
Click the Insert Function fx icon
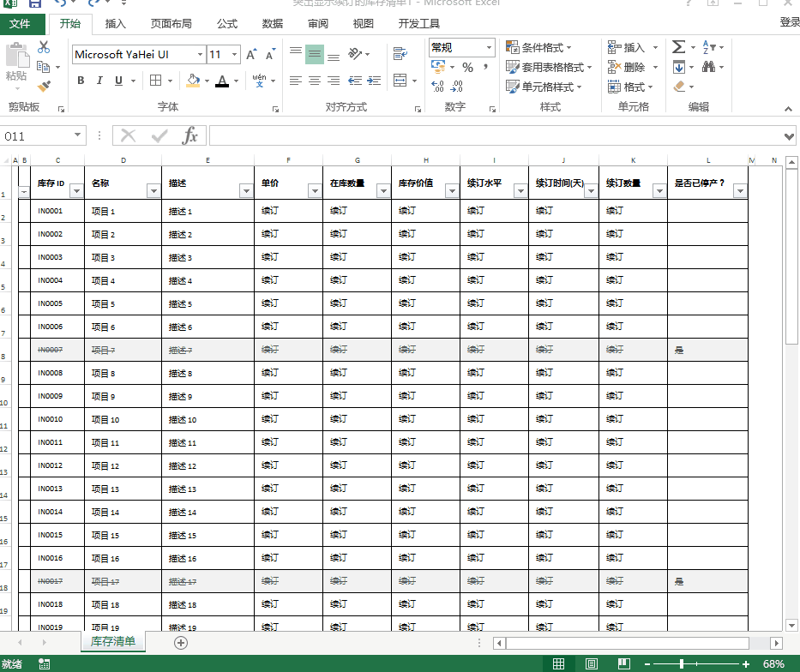pos(189,136)
